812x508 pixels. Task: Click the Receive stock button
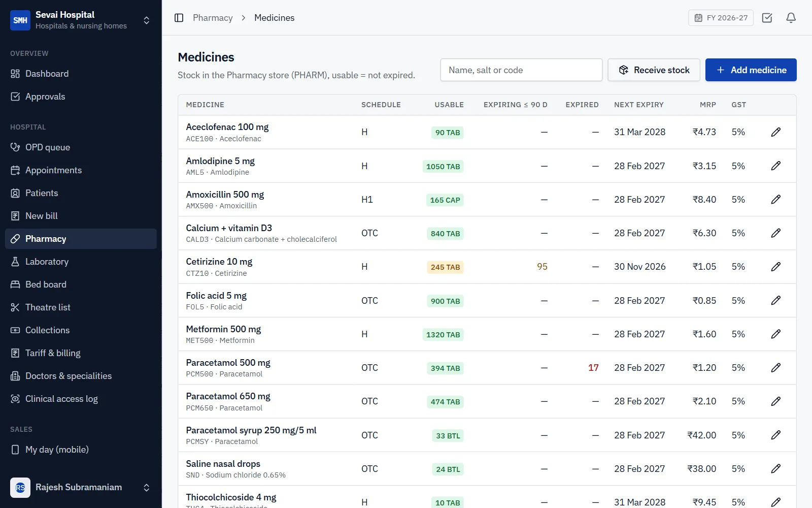point(654,70)
